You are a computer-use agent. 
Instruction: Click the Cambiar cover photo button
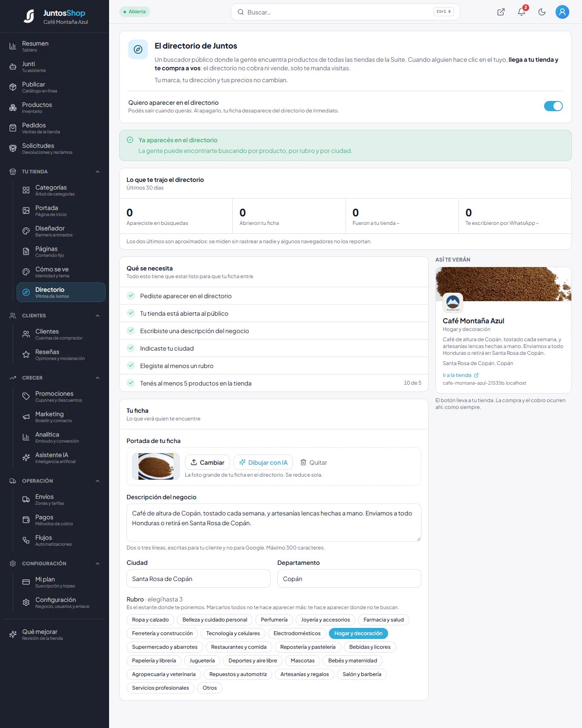click(207, 463)
